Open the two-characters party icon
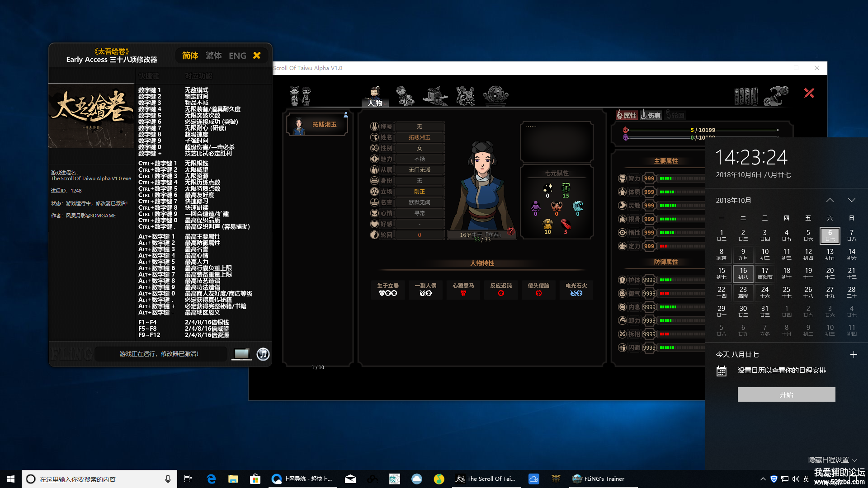Screen dimensions: 868x488 300,96
